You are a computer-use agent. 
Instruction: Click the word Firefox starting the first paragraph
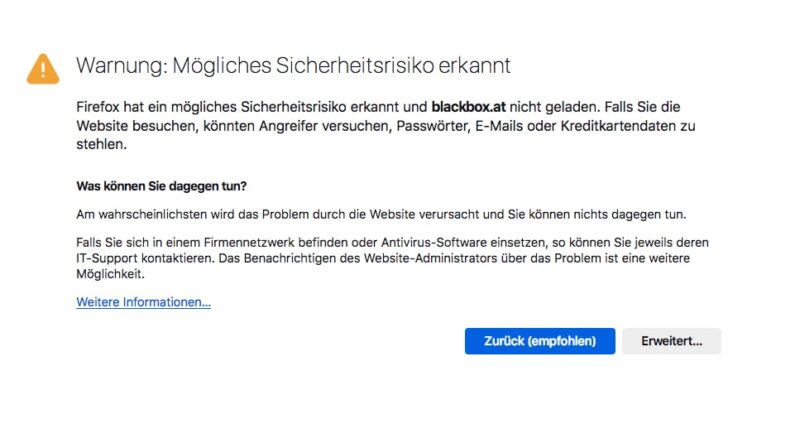tap(102, 105)
